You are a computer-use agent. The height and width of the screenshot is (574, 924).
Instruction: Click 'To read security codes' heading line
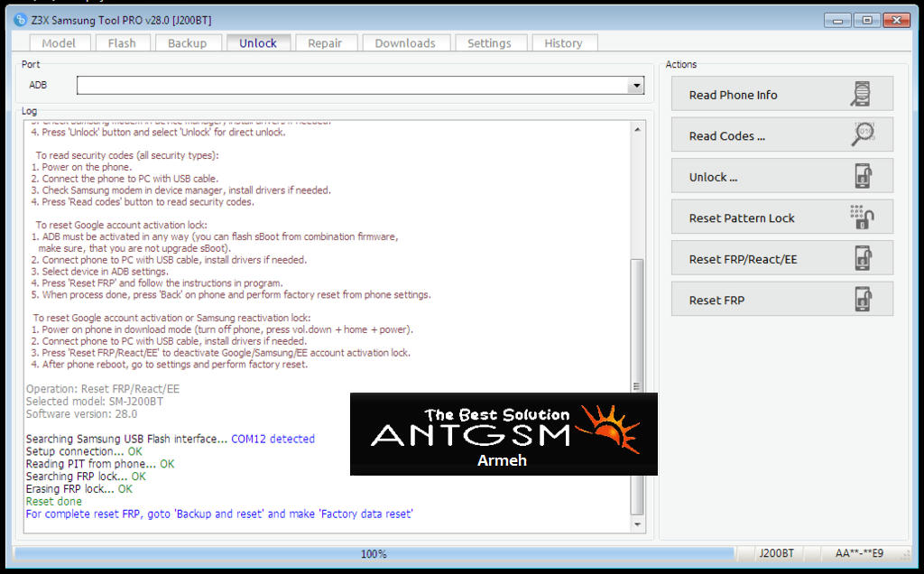click(x=127, y=155)
